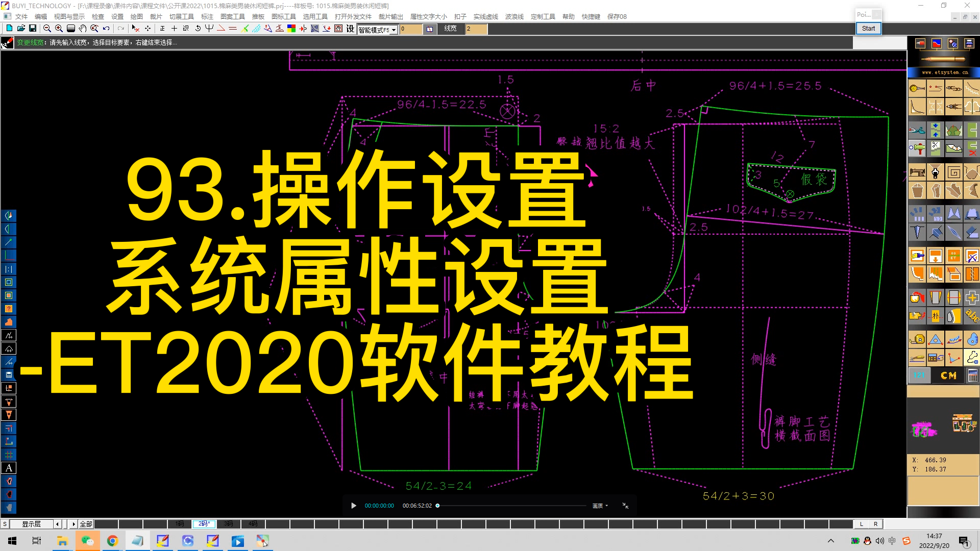
Task: Click the right arrow before 全部
Action: point(73,524)
